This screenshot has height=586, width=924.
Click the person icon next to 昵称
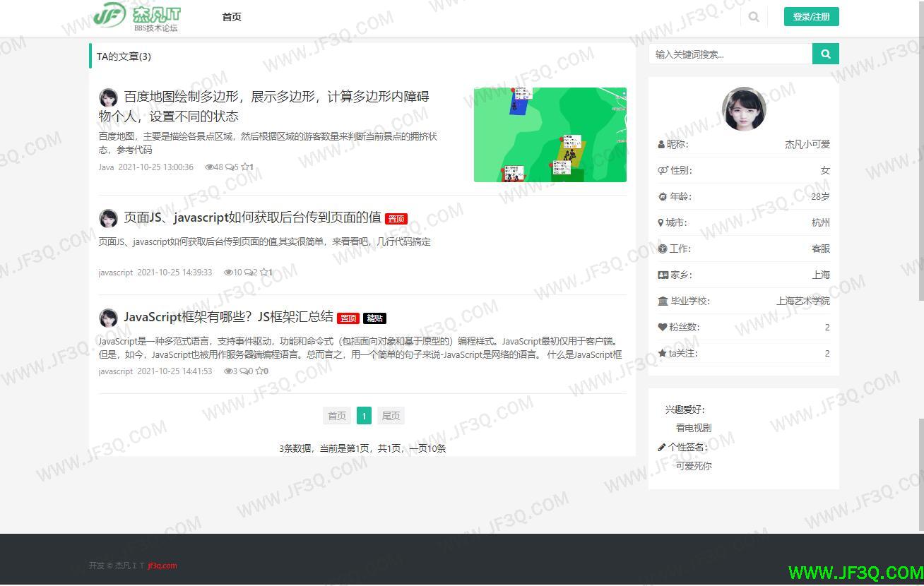click(662, 144)
